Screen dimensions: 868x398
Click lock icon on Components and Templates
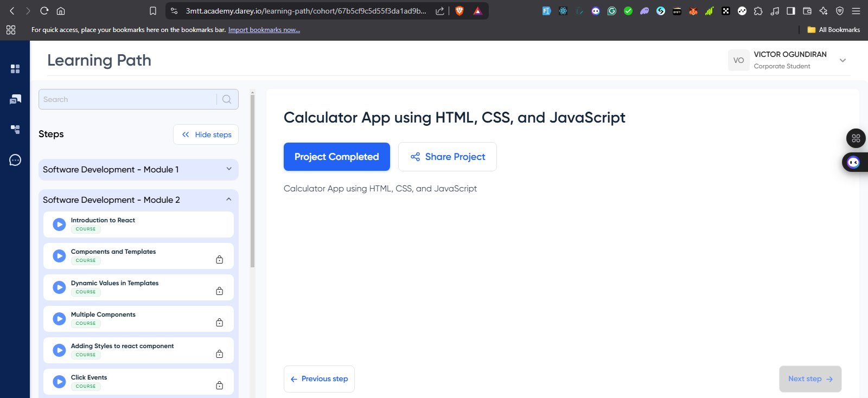pyautogui.click(x=219, y=260)
